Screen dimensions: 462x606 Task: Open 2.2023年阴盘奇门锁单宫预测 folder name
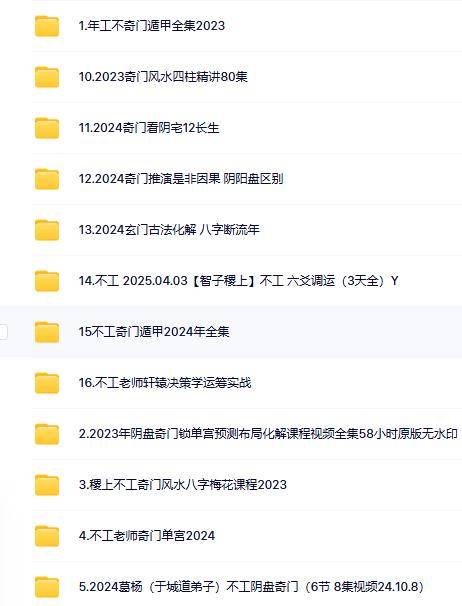pyautogui.click(x=268, y=434)
